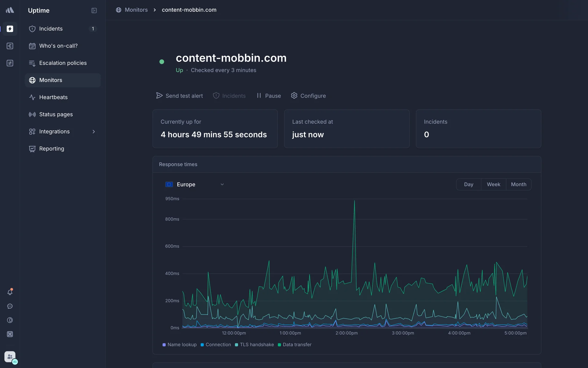This screenshot has height=368, width=588.
Task: Click the keyboard shortcuts command icon
Action: click(x=10, y=334)
